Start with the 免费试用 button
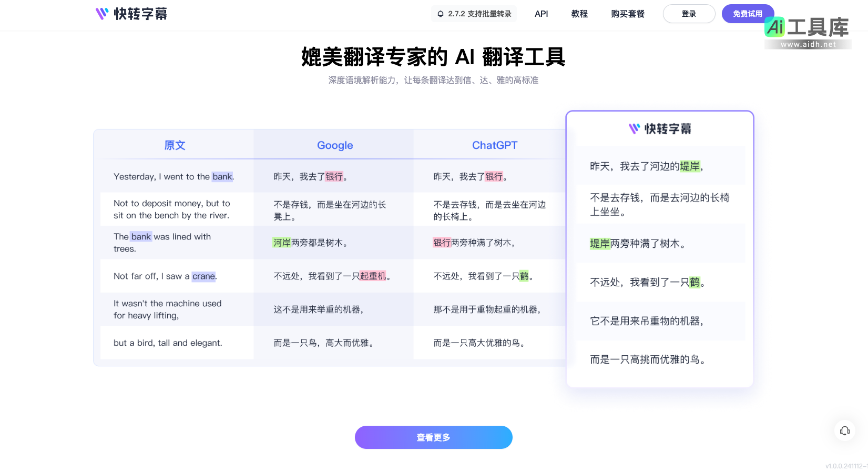 (x=747, y=14)
